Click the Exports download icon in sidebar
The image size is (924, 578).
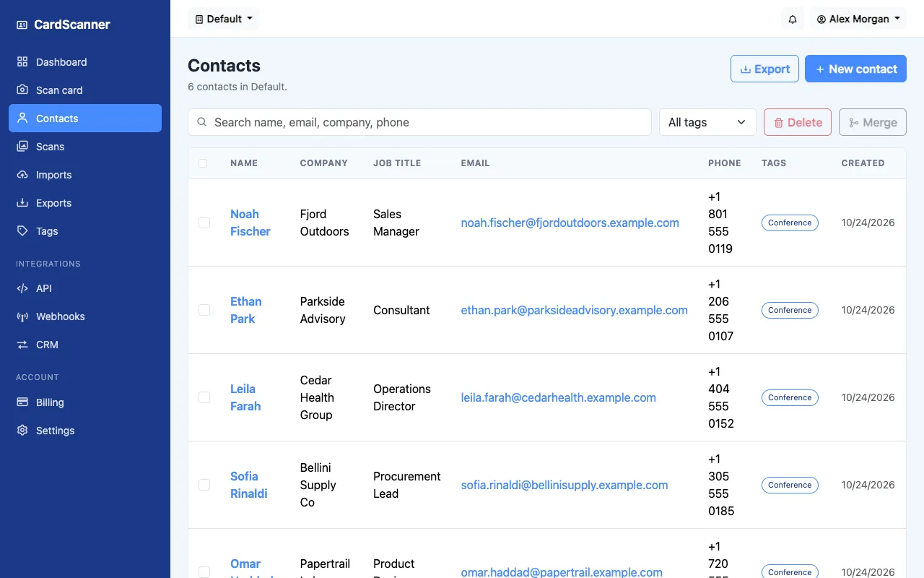[x=22, y=203]
